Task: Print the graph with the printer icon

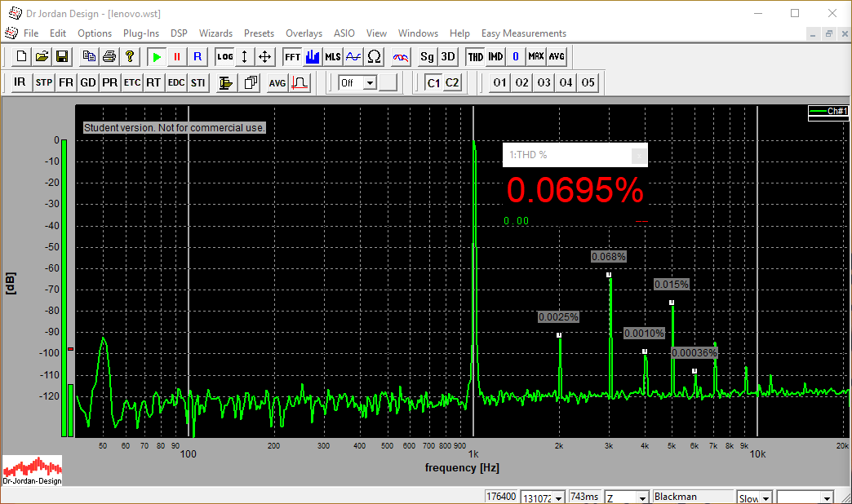Action: tap(109, 56)
